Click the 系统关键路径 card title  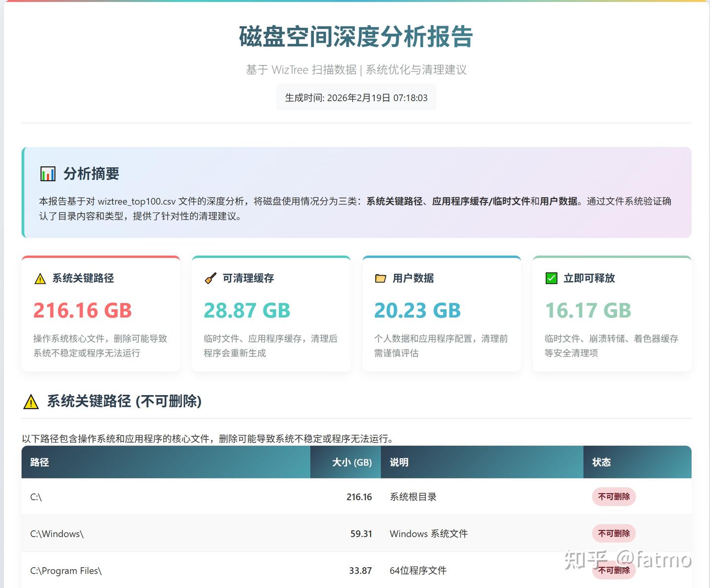(x=83, y=278)
